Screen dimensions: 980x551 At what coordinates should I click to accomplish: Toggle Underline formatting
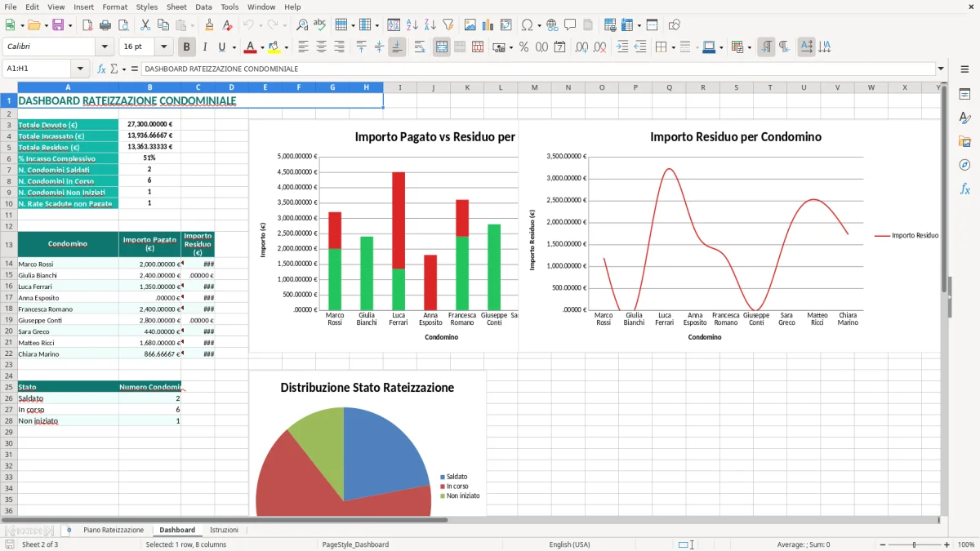tap(222, 47)
